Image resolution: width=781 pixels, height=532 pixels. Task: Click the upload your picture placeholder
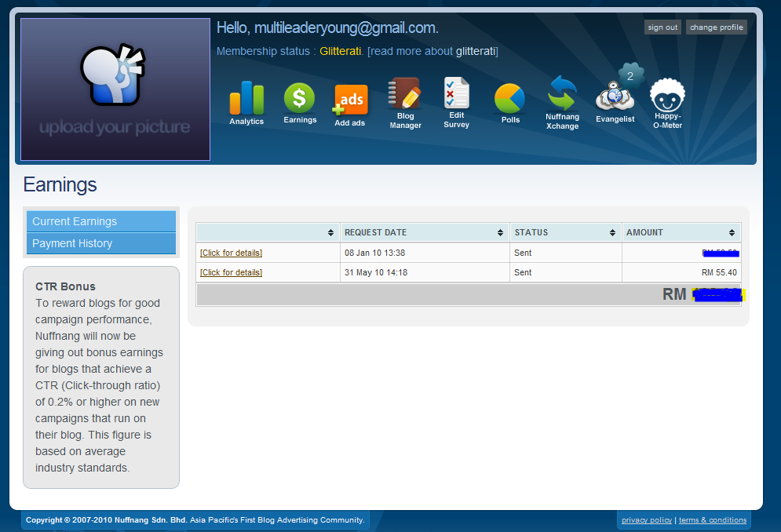point(115,89)
